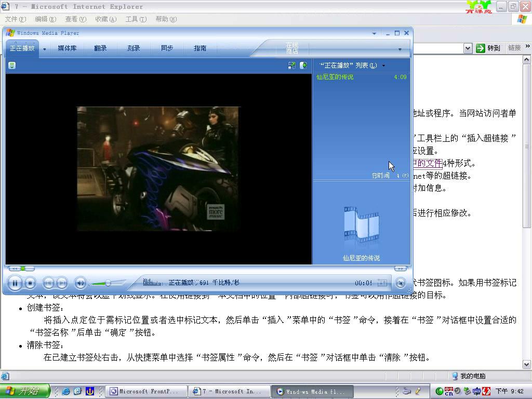Click the CN language indicator in tray
Viewport: 532px width, 399px height.
tap(448, 391)
